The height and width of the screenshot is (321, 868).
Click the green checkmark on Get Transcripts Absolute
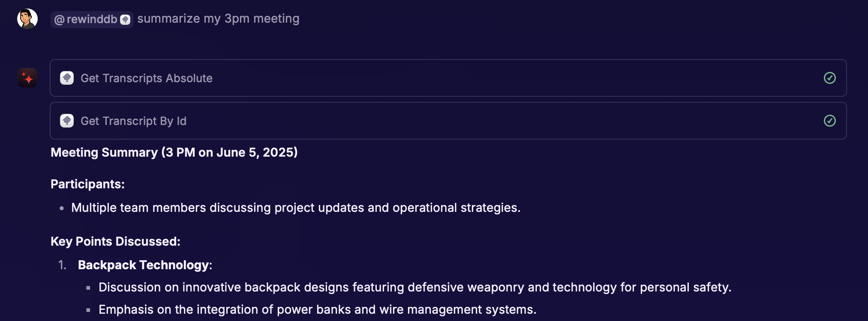click(829, 78)
